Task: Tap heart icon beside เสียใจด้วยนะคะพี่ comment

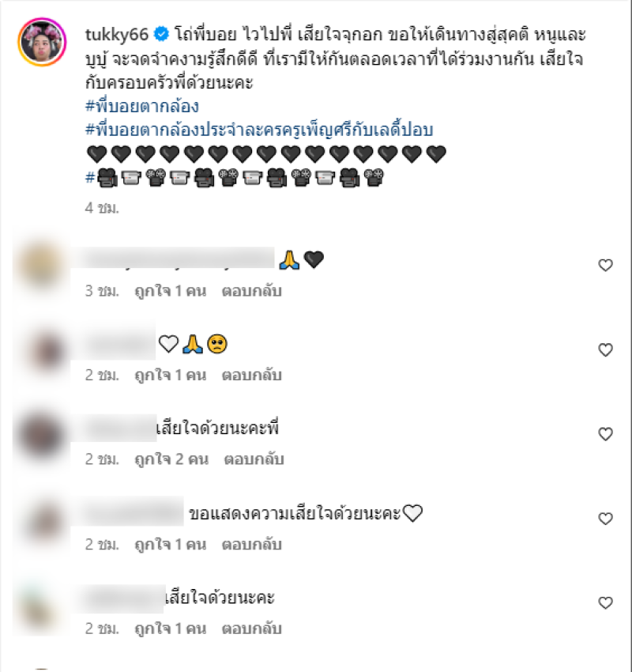Action: tap(605, 434)
